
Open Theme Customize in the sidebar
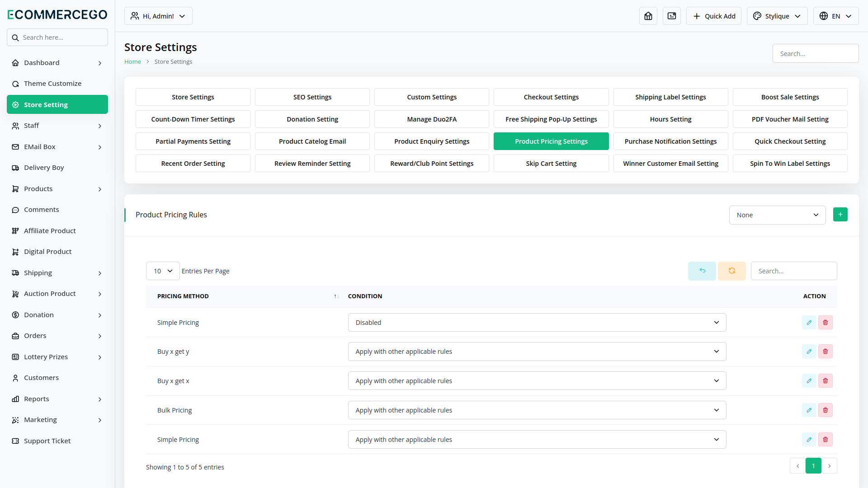coord(57,84)
